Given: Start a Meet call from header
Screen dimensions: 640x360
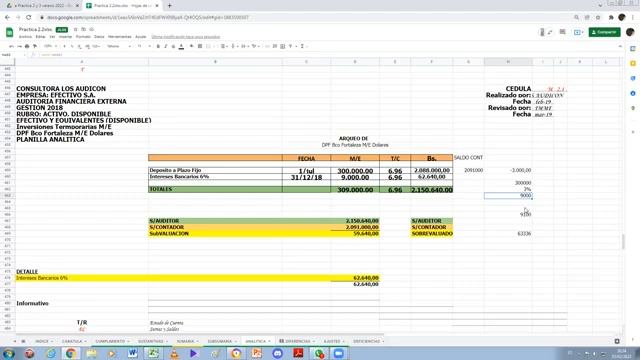Looking at the screenshot, I should click(x=578, y=32).
